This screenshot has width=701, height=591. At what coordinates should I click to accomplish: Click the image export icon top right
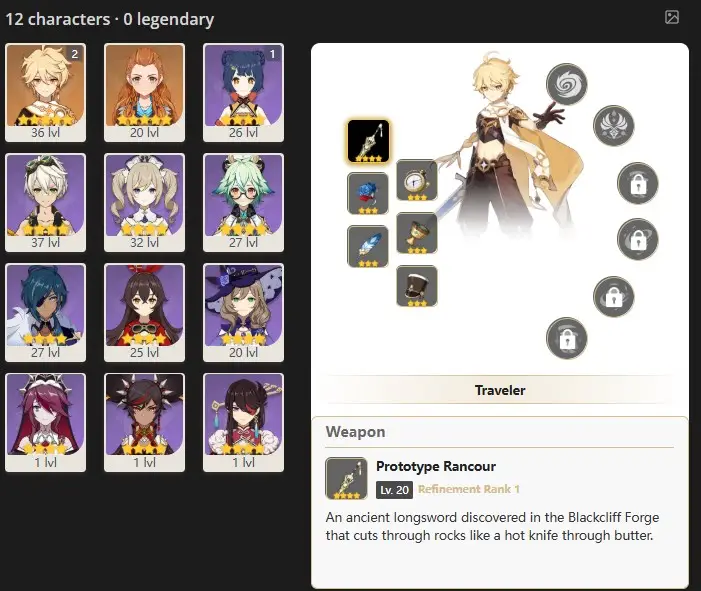[671, 17]
